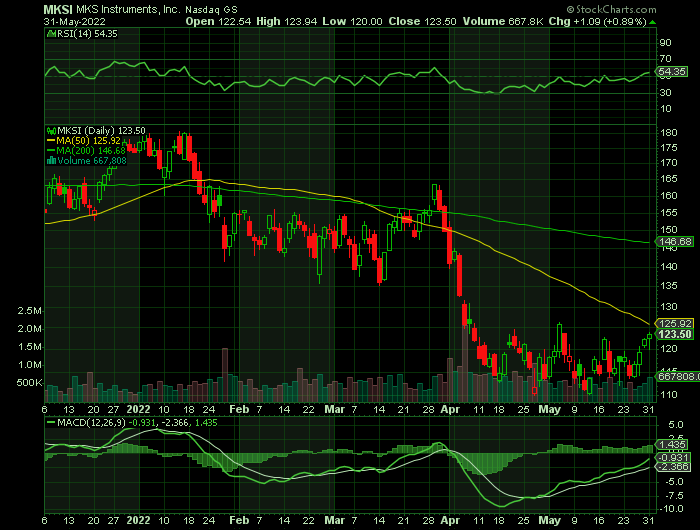Click the 125.92 MA(50) price tag
700x530 pixels.
click(675, 323)
